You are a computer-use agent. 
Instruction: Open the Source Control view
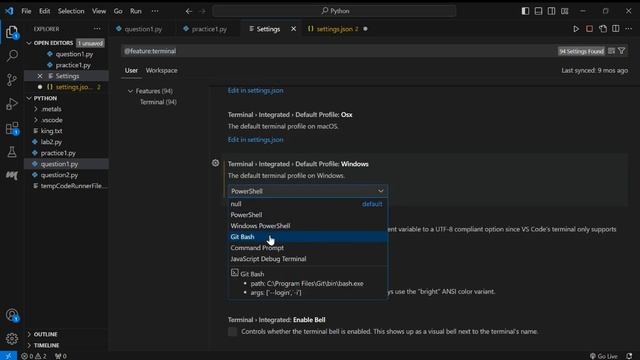click(12, 80)
